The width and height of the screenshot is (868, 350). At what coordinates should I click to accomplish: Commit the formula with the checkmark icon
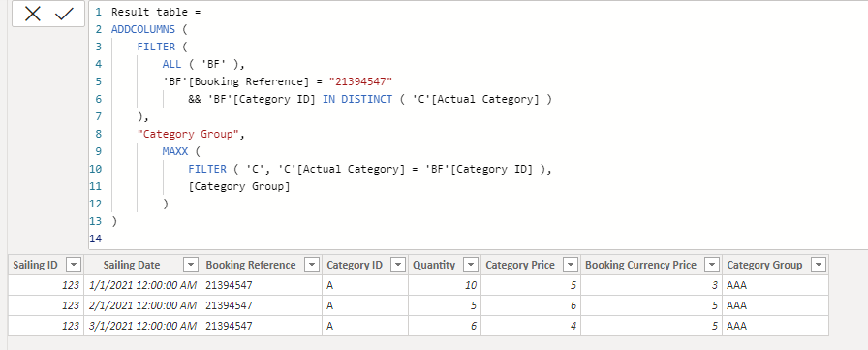click(x=65, y=14)
